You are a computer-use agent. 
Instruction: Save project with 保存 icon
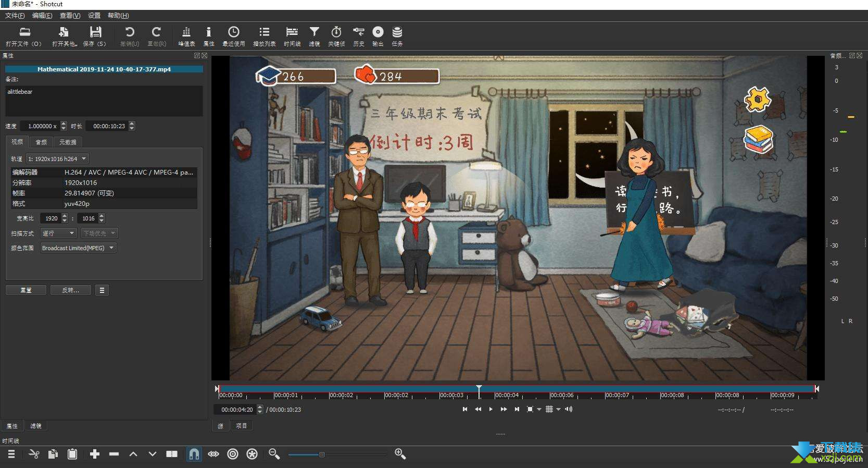(x=95, y=36)
